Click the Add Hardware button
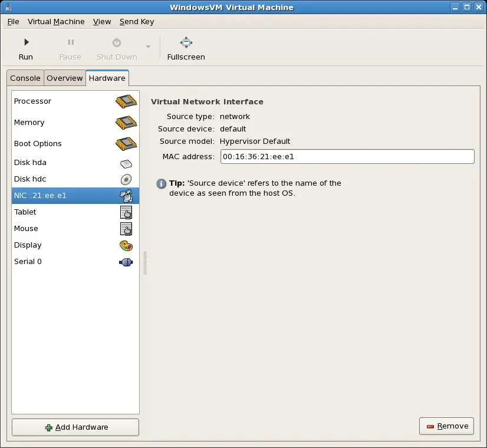 coord(75,427)
